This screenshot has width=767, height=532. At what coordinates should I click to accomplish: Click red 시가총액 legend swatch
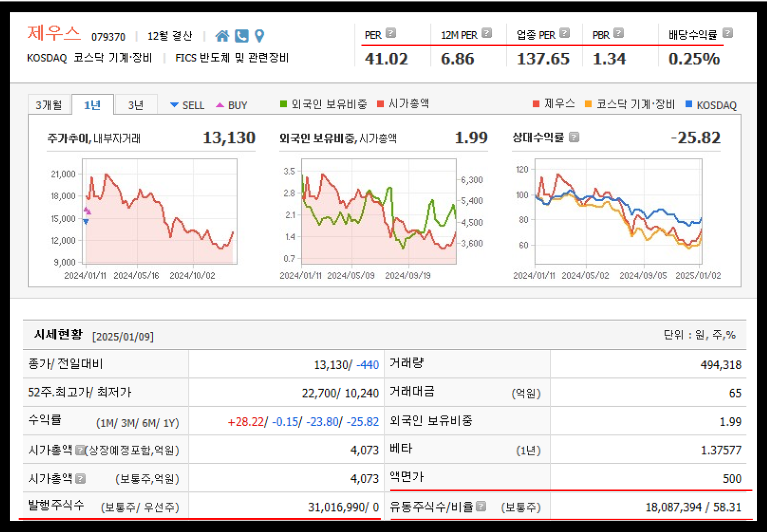[380, 104]
